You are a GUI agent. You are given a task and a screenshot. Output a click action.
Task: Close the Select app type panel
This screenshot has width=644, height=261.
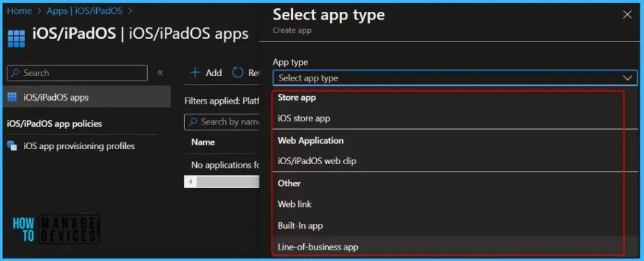click(627, 15)
